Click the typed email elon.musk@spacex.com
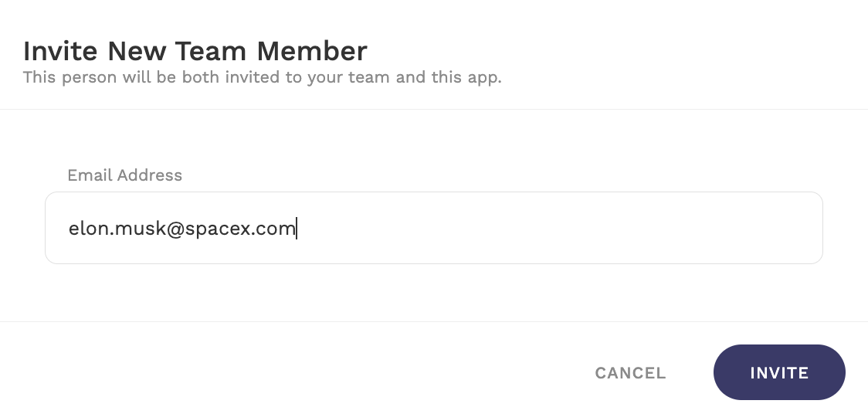868x414 pixels. click(182, 229)
